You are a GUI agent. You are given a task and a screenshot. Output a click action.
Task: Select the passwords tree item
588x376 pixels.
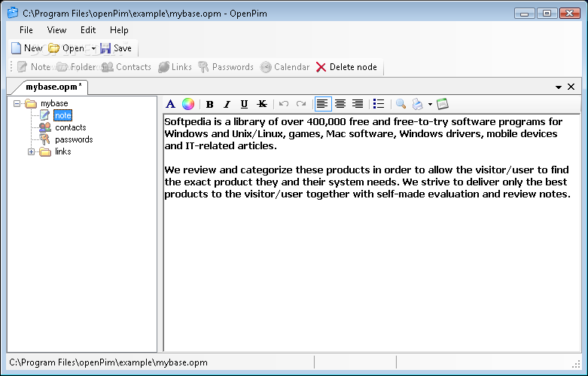(74, 139)
